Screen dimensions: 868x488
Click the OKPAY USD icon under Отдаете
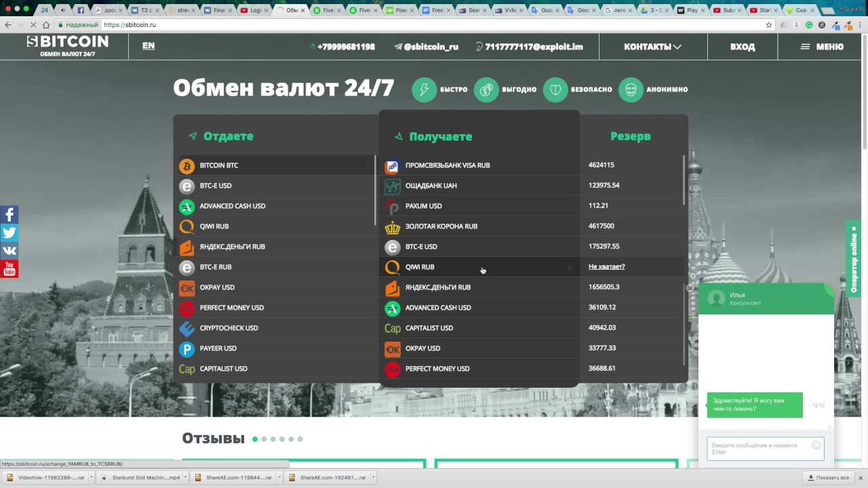pyautogui.click(x=186, y=287)
